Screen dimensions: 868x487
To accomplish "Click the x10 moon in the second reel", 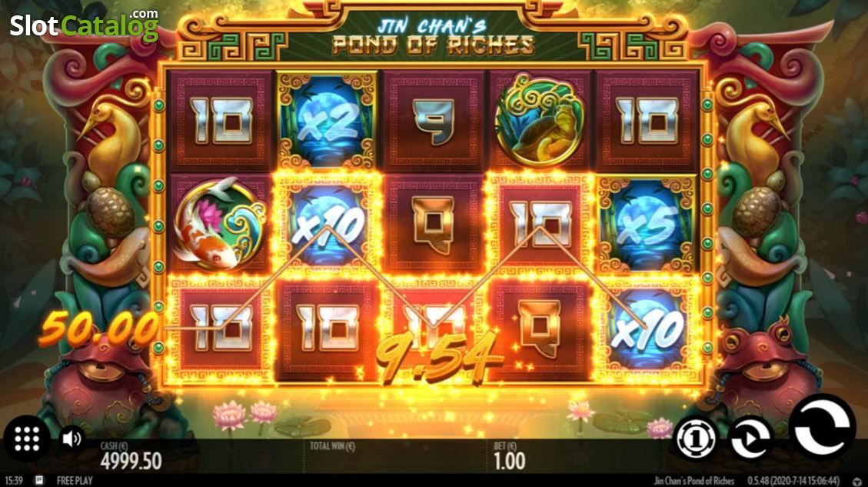I will (x=328, y=225).
